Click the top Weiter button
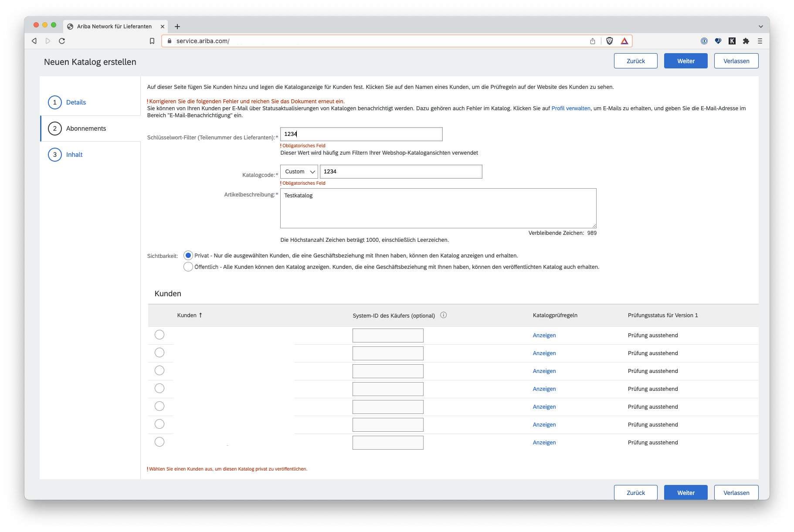 click(x=685, y=61)
